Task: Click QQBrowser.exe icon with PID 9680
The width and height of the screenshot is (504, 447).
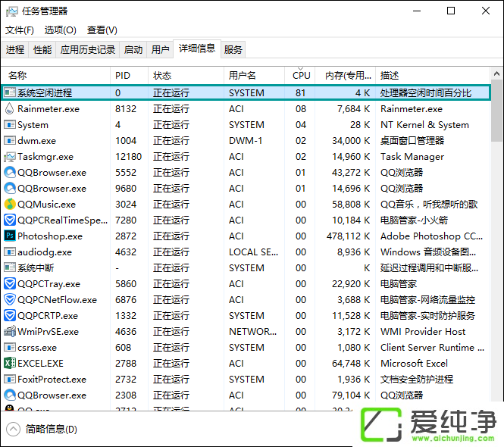Action: (10, 189)
